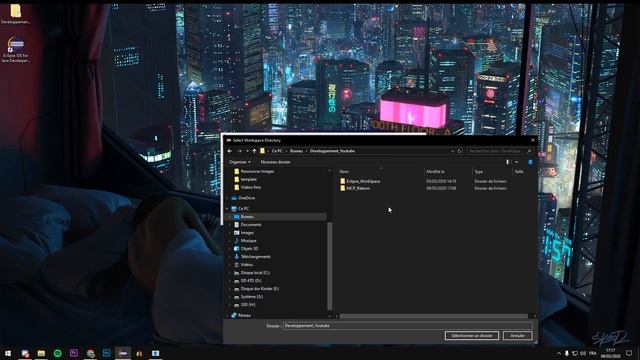
Task: Click the Sélectionner un dossier button
Action: 471,336
